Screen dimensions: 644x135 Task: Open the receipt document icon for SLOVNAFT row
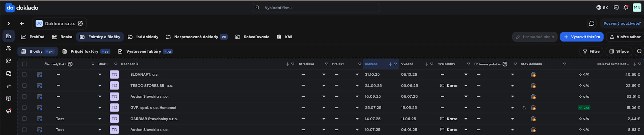(39, 75)
